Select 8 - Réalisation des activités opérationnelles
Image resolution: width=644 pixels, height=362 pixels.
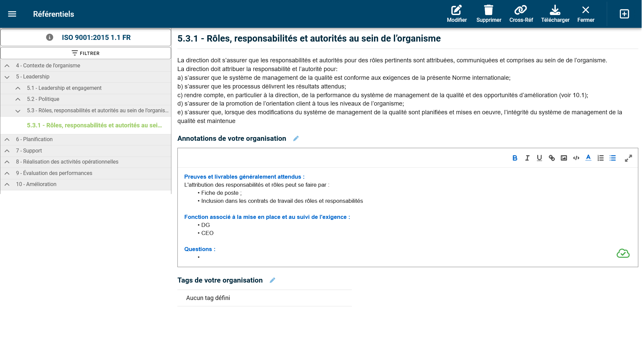(67, 162)
